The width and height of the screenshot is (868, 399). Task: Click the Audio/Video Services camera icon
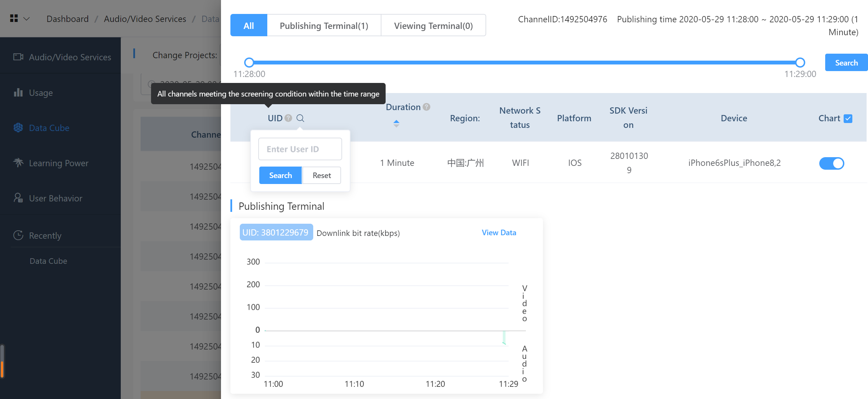18,57
